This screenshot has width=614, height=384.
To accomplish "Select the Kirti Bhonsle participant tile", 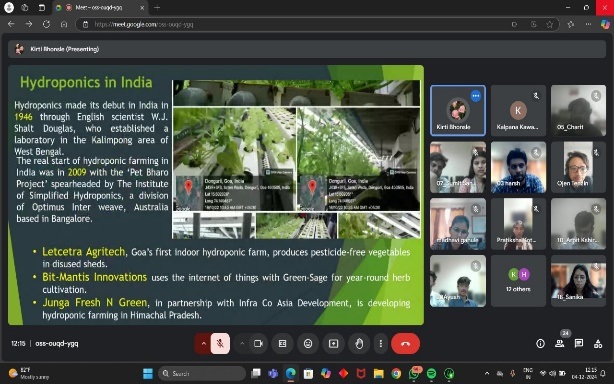I will [x=458, y=111].
